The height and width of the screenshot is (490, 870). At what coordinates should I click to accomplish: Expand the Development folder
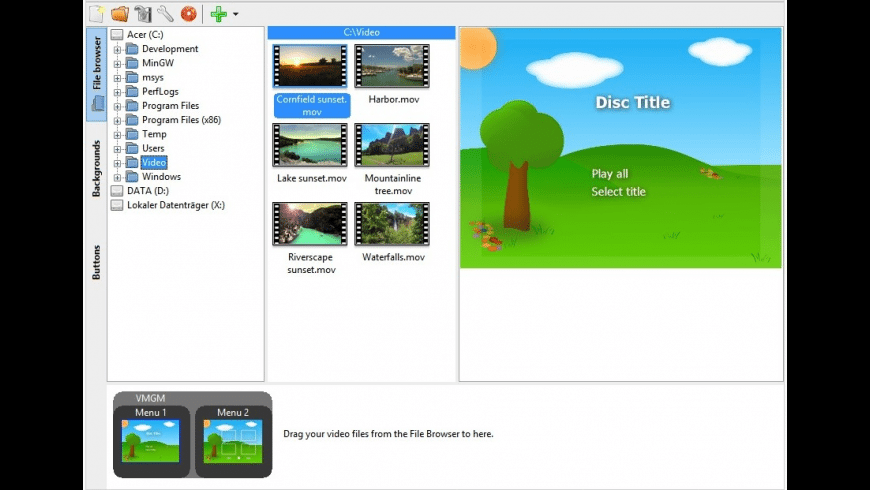pos(117,49)
